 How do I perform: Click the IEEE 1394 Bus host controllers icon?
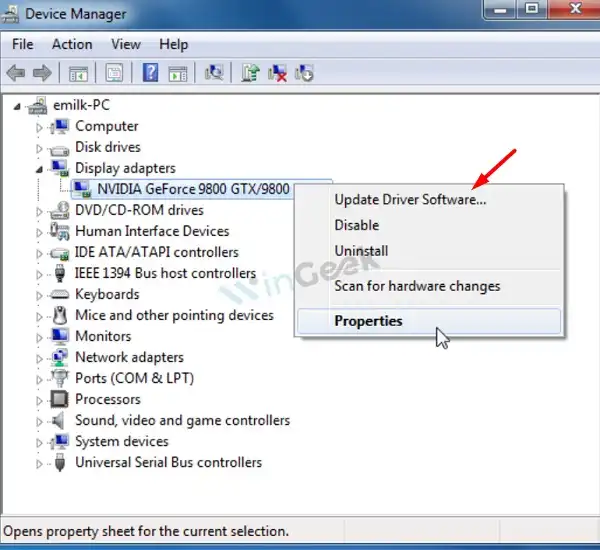coord(60,273)
